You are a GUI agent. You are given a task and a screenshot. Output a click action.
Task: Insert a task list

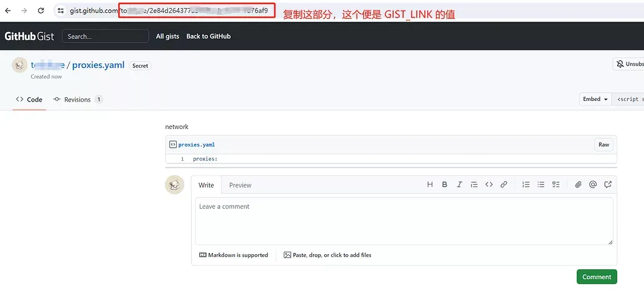tap(556, 184)
